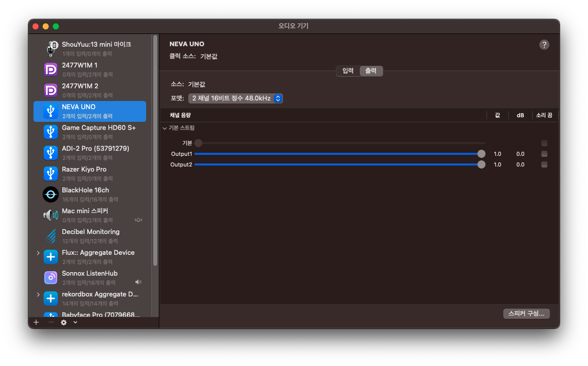Open the help question mark button
This screenshot has height=366, width=588.
click(x=544, y=45)
